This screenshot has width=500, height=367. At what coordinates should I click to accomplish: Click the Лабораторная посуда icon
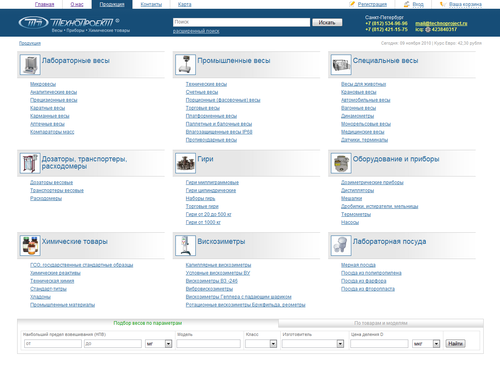341,246
